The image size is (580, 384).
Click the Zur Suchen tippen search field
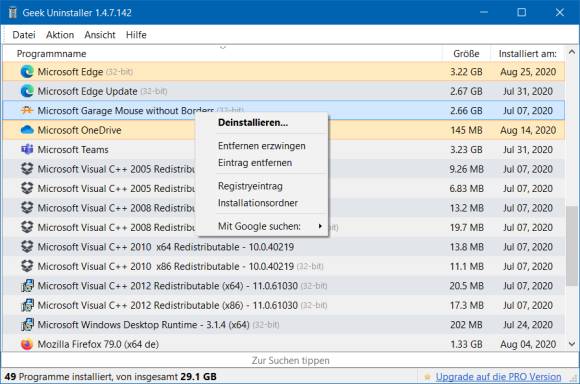coord(290,360)
